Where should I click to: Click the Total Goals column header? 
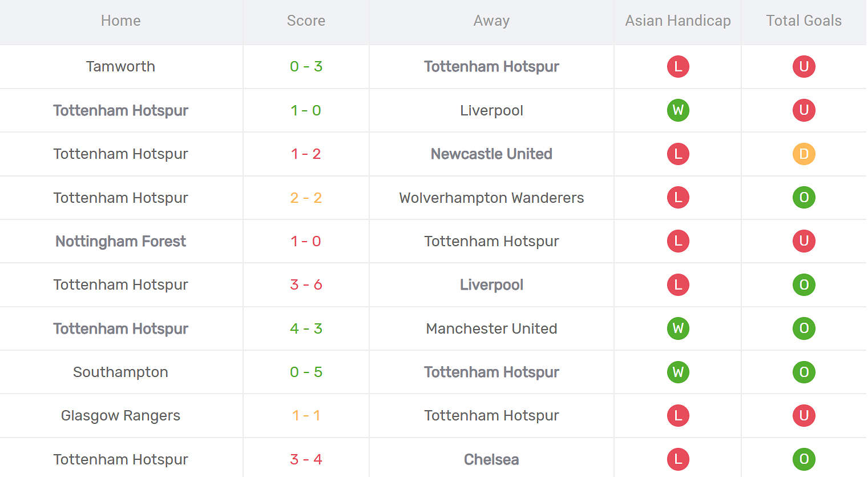(x=804, y=21)
